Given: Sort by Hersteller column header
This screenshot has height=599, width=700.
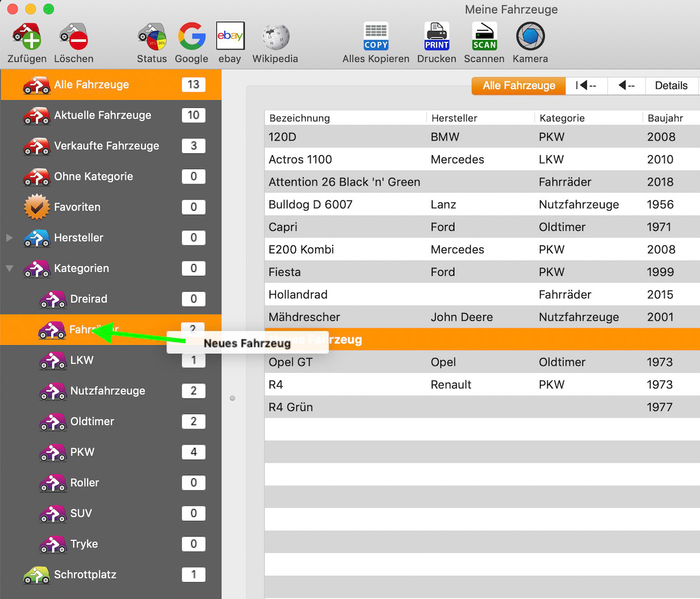Looking at the screenshot, I should [481, 118].
